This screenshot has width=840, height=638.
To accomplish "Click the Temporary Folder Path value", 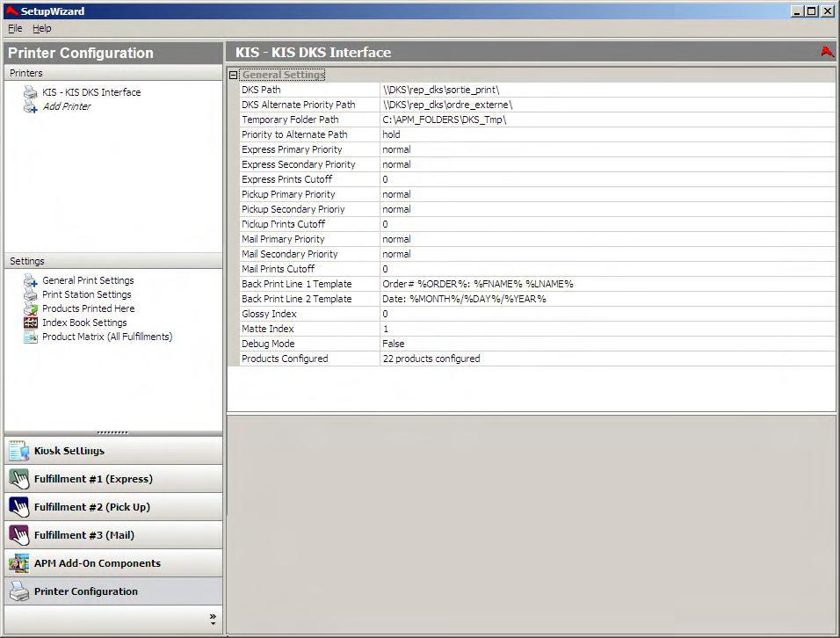I will (x=607, y=120).
